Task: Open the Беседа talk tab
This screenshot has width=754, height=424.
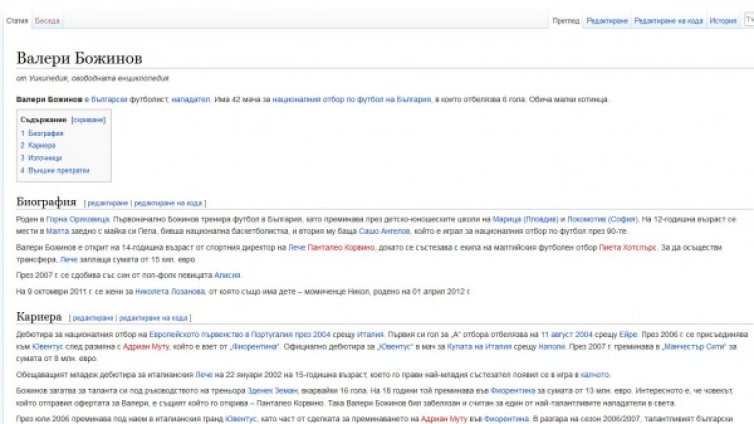Action: pos(47,21)
